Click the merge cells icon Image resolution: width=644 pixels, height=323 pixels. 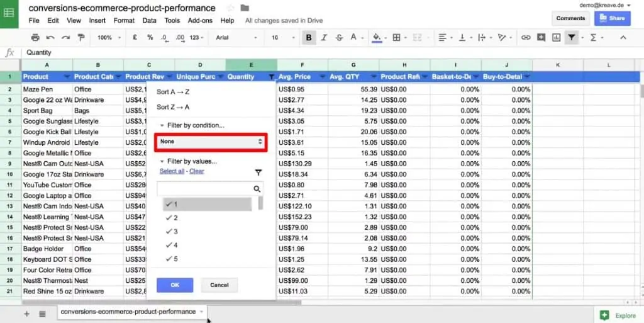pyautogui.click(x=417, y=37)
